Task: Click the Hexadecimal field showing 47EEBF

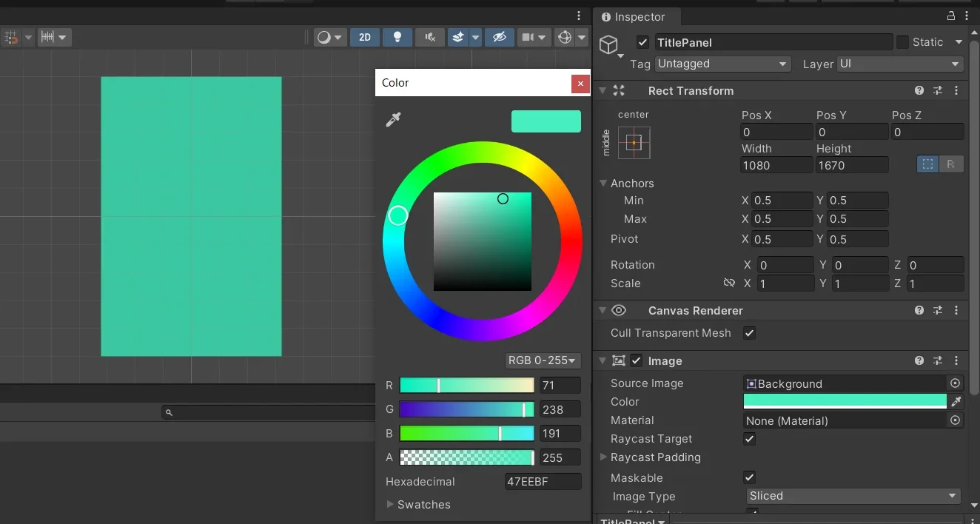Action: [543, 482]
